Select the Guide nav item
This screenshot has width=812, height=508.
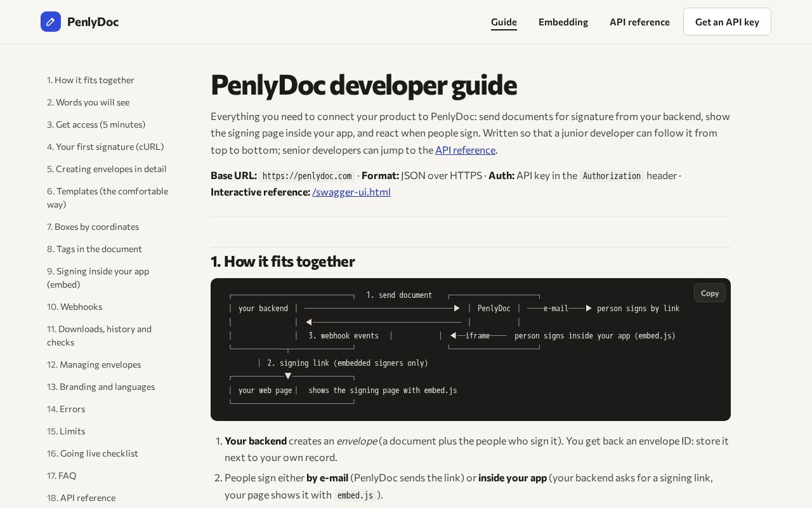[x=504, y=22]
